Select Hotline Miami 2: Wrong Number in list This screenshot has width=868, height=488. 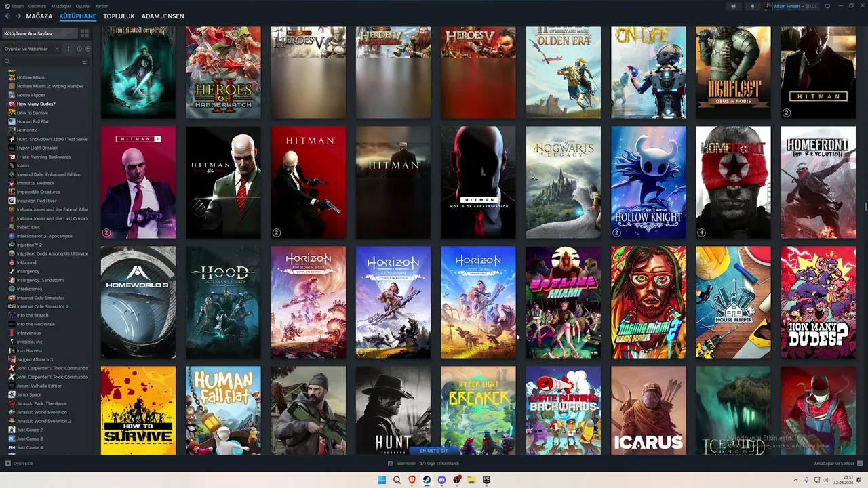pyautogui.click(x=50, y=86)
